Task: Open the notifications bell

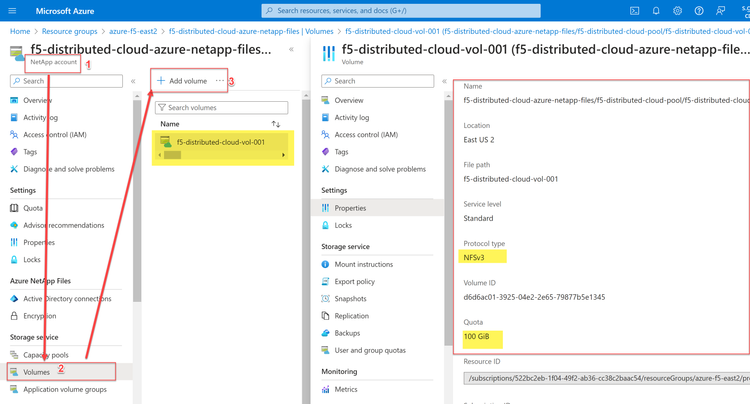Action: coord(656,11)
